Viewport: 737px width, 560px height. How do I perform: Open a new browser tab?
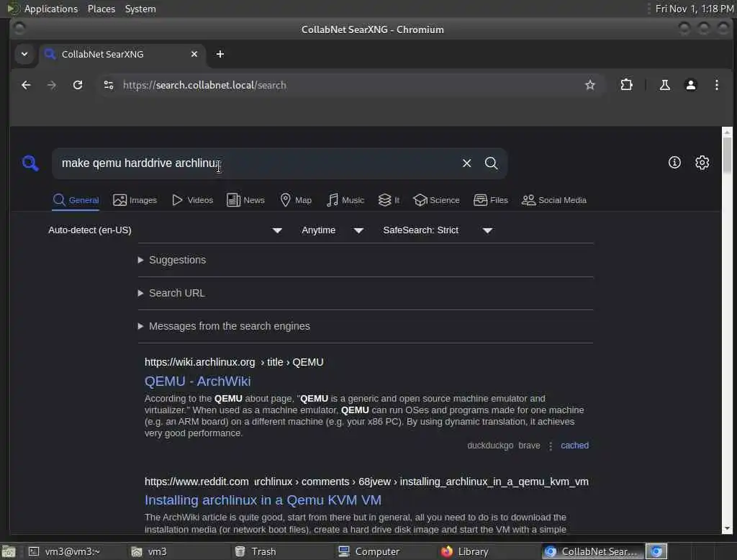[220, 54]
